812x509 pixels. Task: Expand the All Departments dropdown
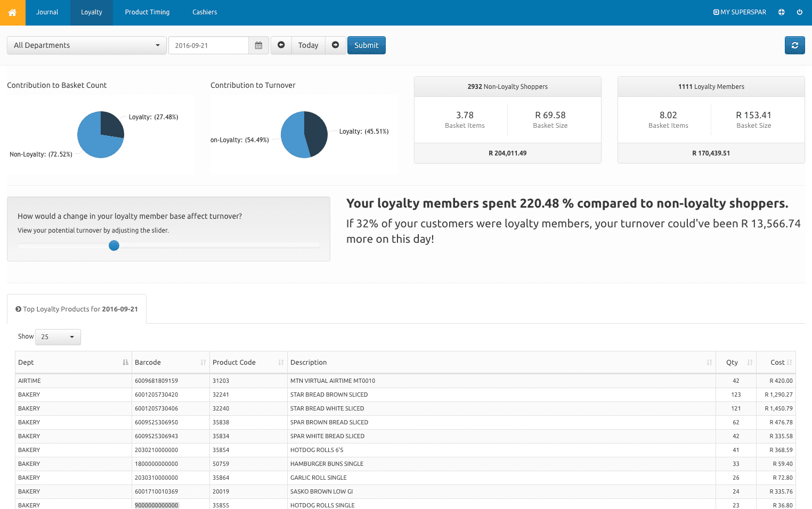coord(87,45)
